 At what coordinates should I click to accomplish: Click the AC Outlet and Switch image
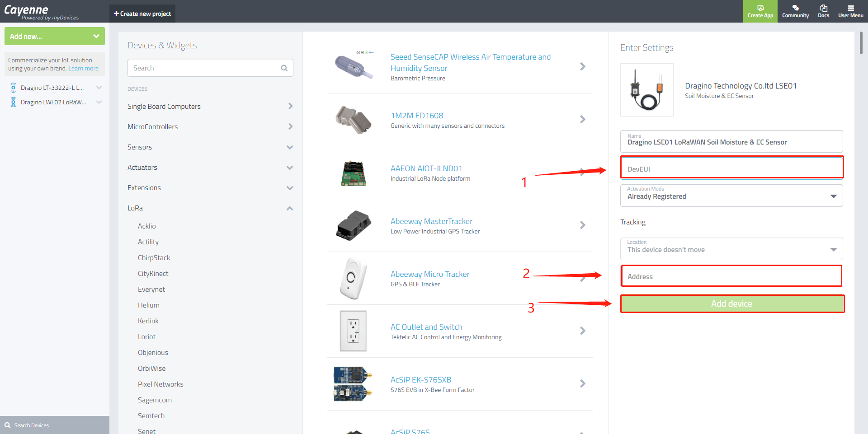coord(353,331)
